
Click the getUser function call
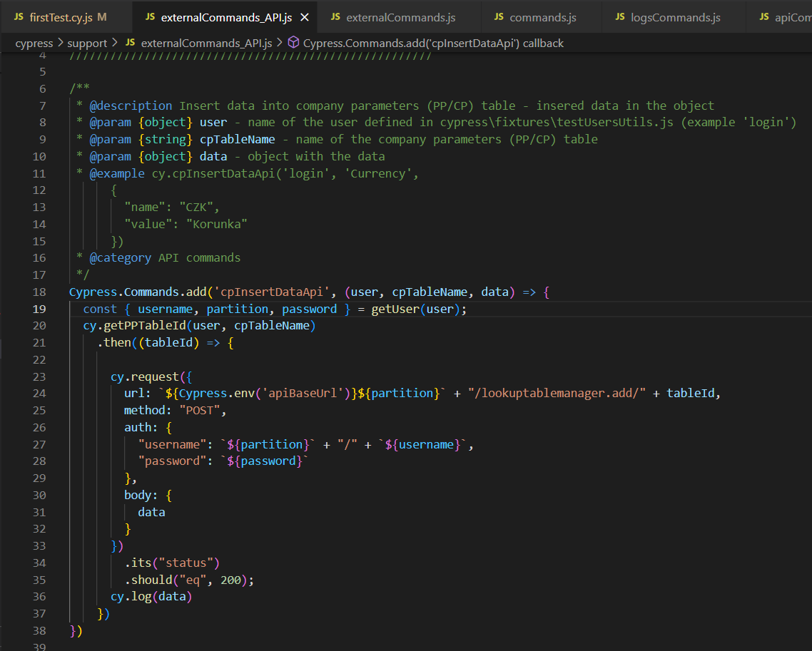tap(397, 309)
